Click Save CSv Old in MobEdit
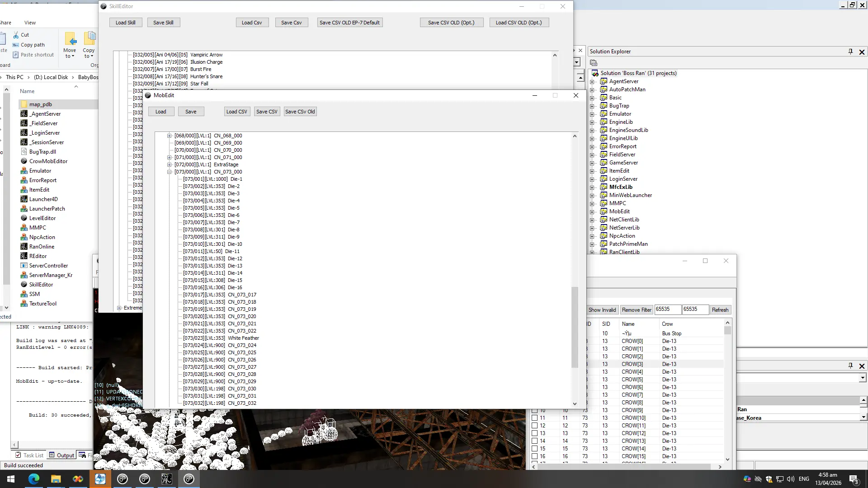The image size is (868, 488). [300, 112]
